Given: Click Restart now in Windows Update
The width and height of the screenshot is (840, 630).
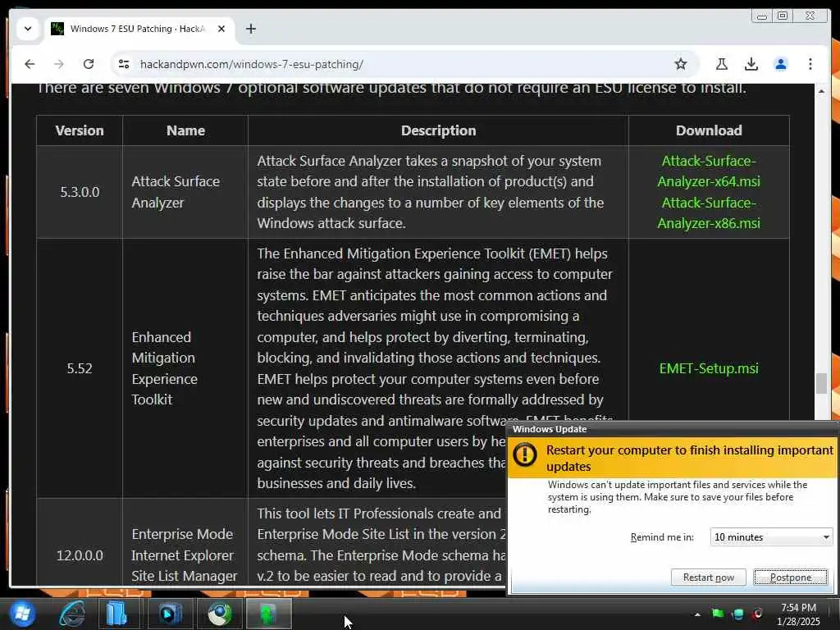Looking at the screenshot, I should (708, 577).
